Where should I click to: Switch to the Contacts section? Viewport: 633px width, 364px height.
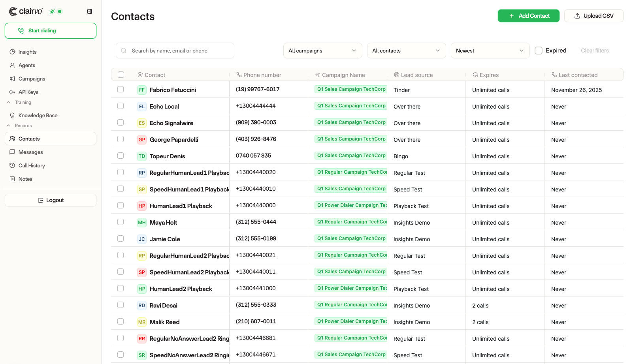(28, 139)
